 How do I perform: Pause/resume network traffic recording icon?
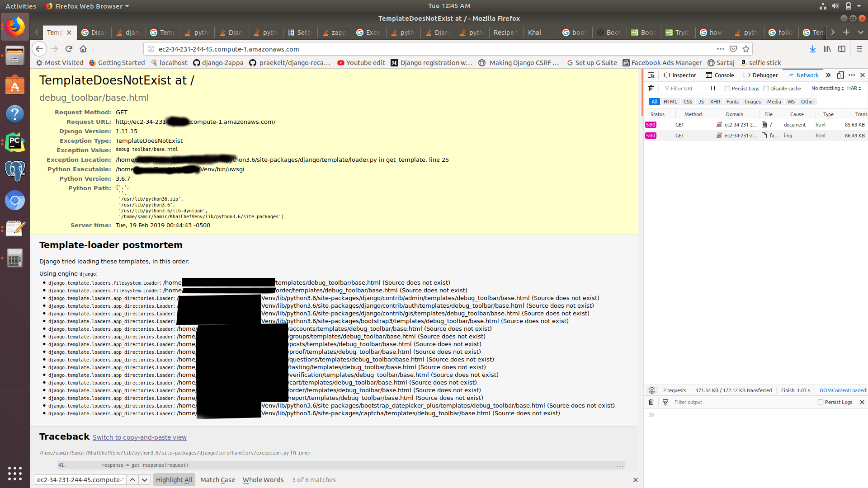tap(712, 88)
